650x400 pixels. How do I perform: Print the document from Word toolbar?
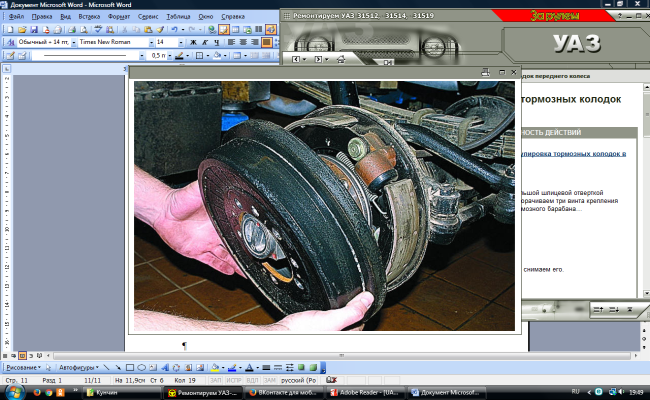72,29
